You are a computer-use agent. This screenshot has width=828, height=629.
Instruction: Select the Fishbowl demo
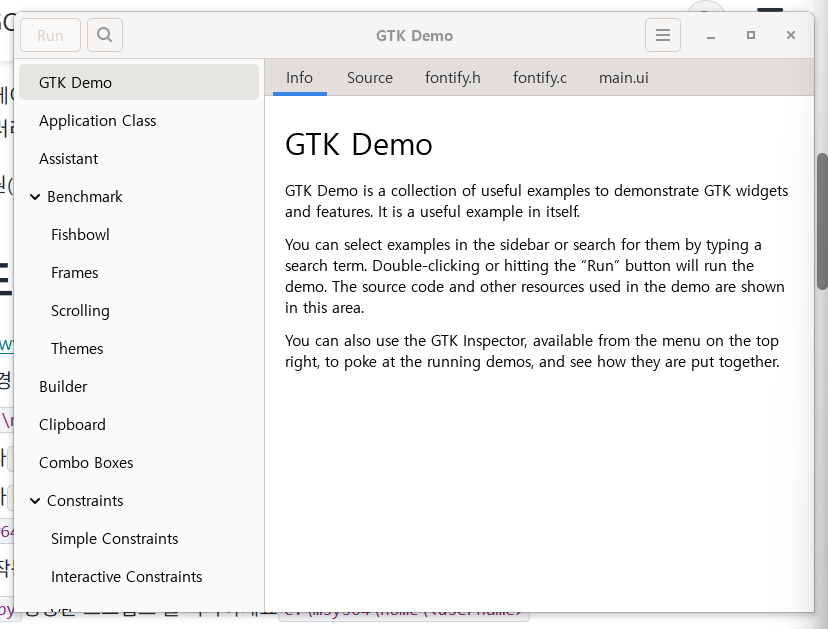tap(139, 234)
